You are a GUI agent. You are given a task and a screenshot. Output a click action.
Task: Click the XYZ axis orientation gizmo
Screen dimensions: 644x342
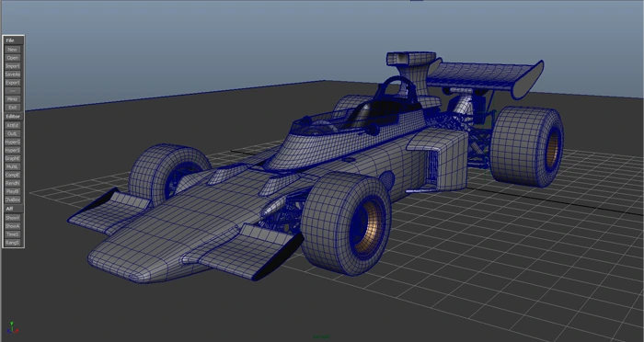(12, 327)
